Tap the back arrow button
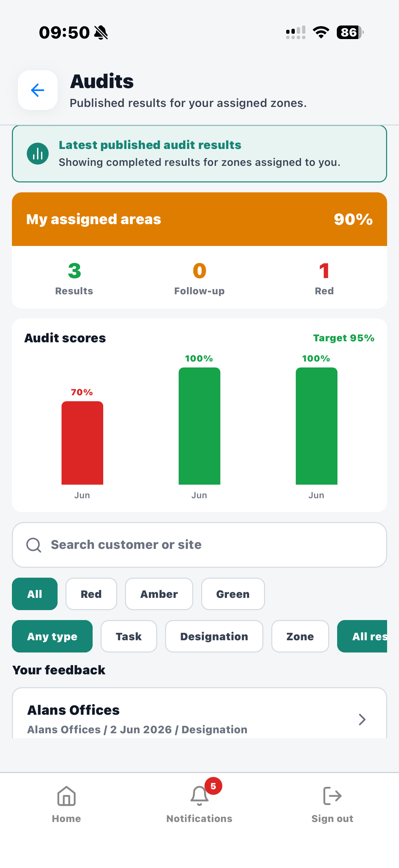Image resolution: width=399 pixels, height=868 pixels. point(37,90)
